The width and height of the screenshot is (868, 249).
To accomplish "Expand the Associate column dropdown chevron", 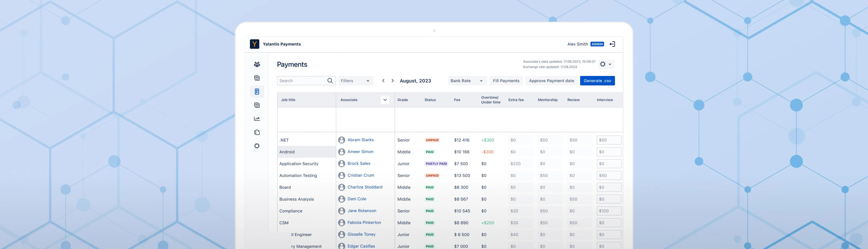I will (385, 100).
